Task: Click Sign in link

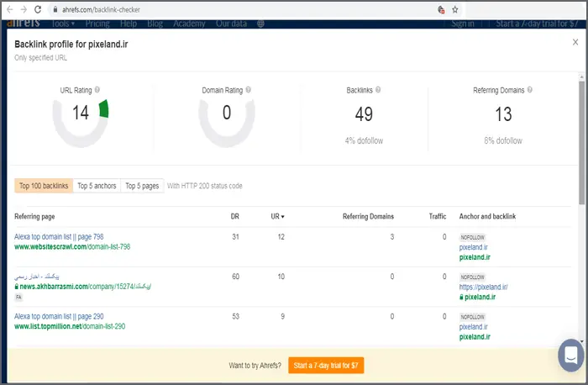Action: [462, 24]
